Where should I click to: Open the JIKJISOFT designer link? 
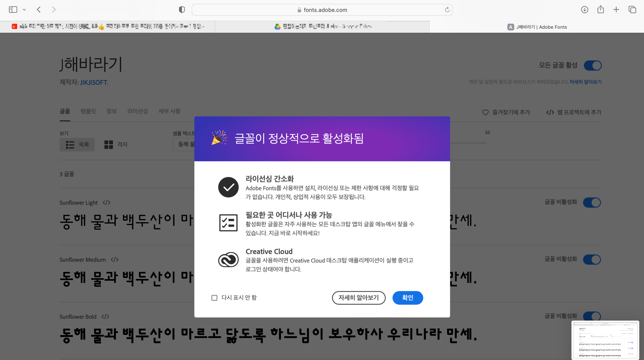point(94,82)
